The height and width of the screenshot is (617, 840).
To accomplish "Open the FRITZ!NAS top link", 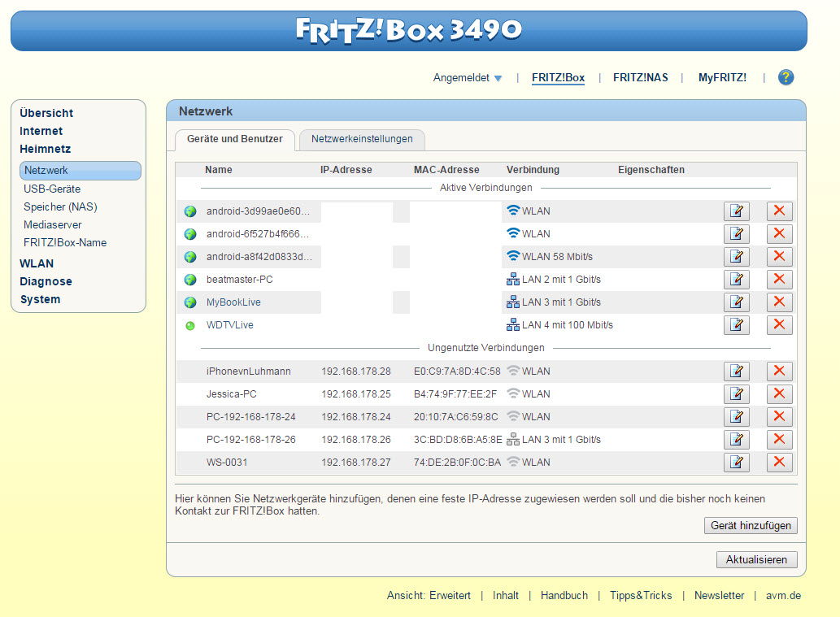I will [641, 78].
